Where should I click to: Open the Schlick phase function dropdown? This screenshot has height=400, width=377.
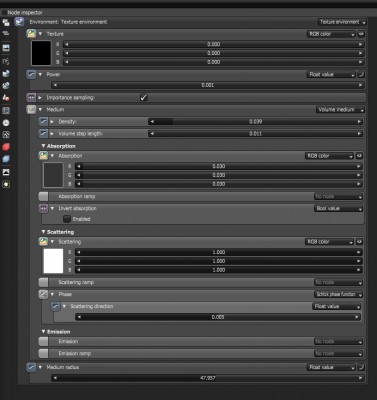338,294
